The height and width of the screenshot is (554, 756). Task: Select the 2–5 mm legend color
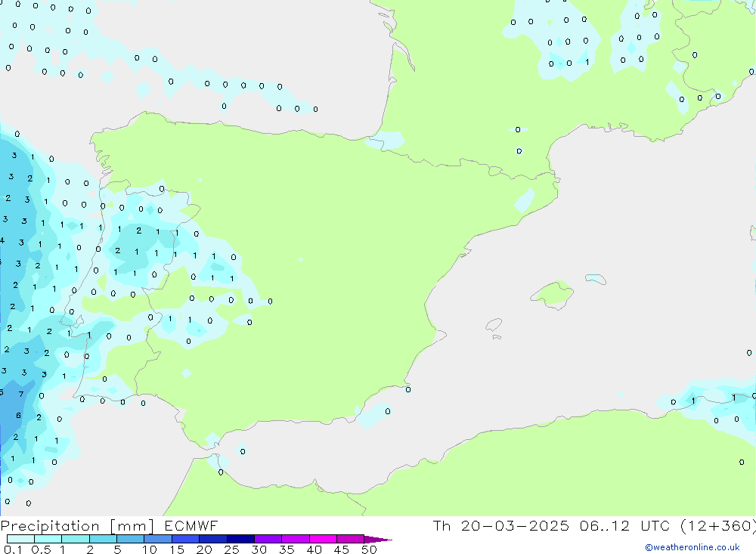103,539
